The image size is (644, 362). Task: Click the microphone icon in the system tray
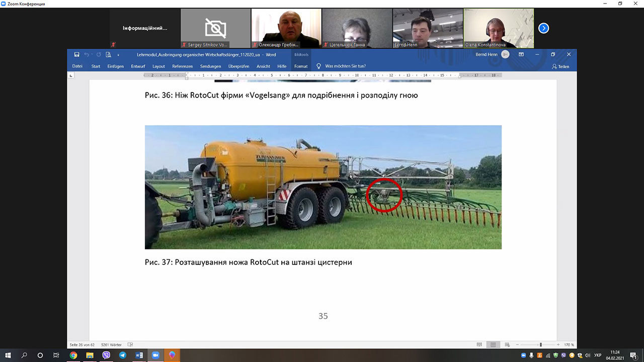tap(531, 355)
